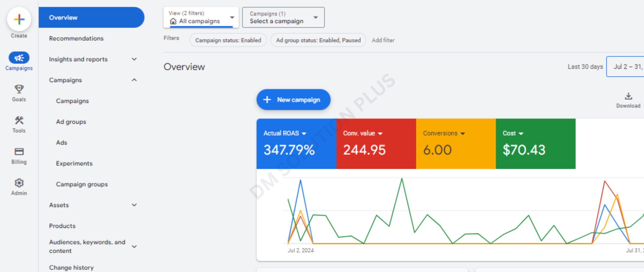Open Actual ROAS metric dropdown
This screenshot has width=644, height=272.
304,133
